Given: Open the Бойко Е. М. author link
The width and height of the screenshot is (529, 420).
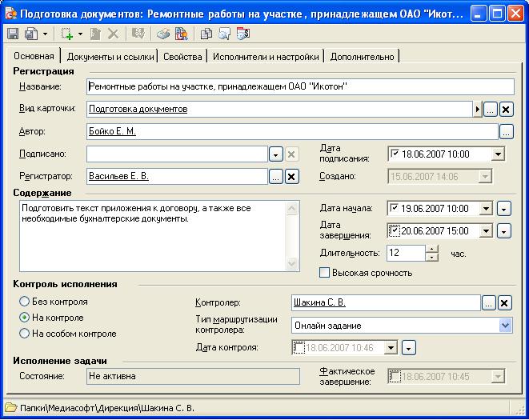Looking at the screenshot, I should click(x=112, y=131).
